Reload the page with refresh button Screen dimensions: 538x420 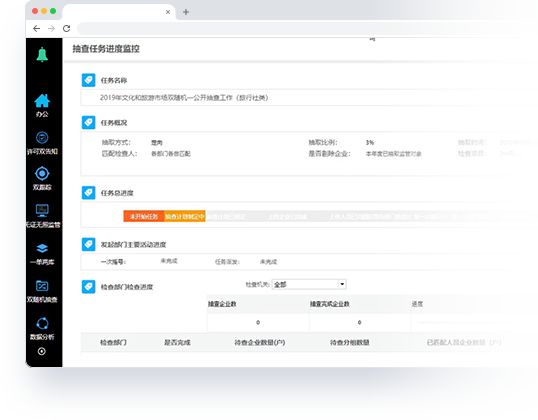[x=67, y=28]
